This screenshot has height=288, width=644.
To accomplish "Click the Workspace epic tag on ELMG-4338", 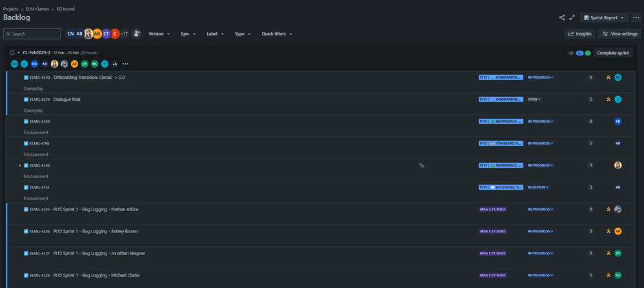I will pyautogui.click(x=501, y=121).
